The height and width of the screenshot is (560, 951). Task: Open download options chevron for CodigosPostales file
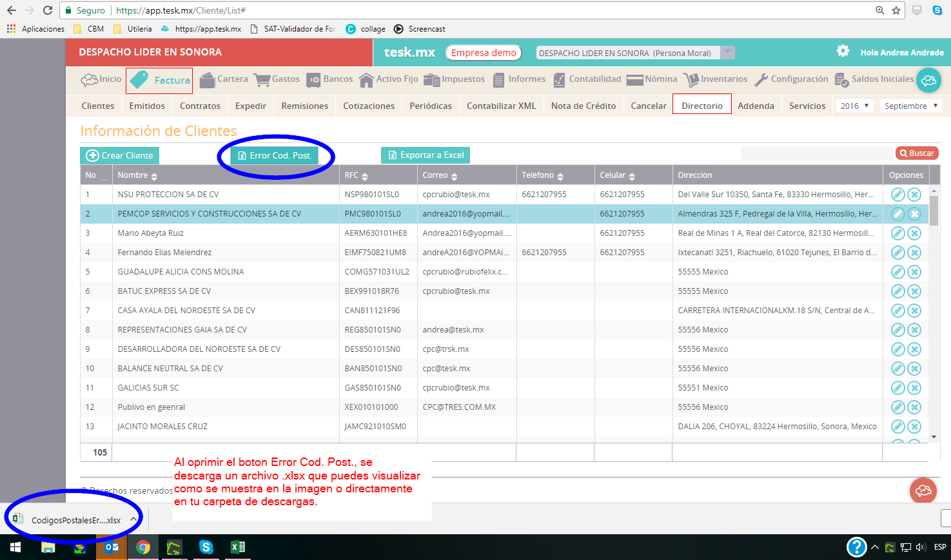[133, 519]
